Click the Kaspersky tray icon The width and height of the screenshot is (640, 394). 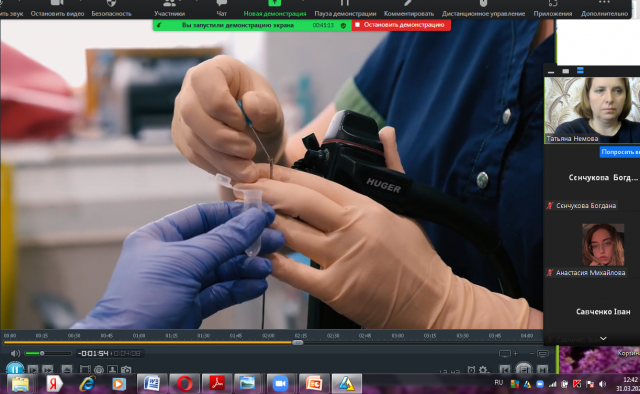[x=577, y=384]
